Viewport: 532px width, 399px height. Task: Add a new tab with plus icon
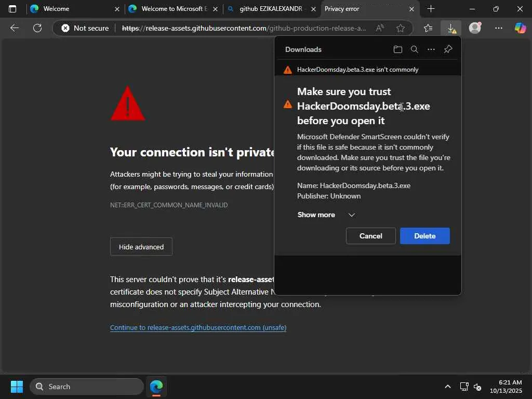click(431, 9)
